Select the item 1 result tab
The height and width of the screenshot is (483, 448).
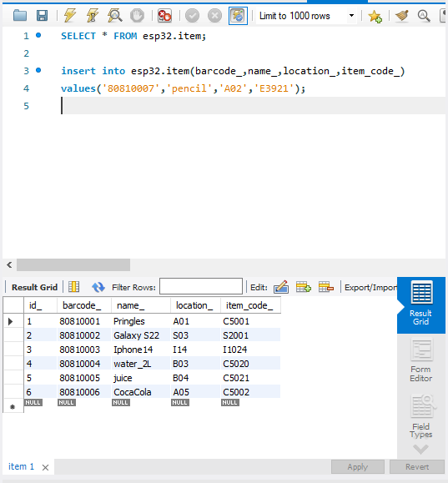pos(21,466)
